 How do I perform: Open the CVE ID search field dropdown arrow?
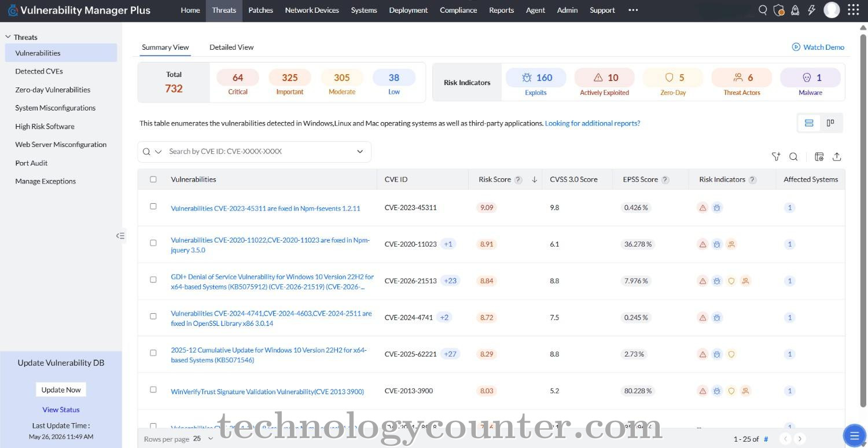tap(360, 152)
